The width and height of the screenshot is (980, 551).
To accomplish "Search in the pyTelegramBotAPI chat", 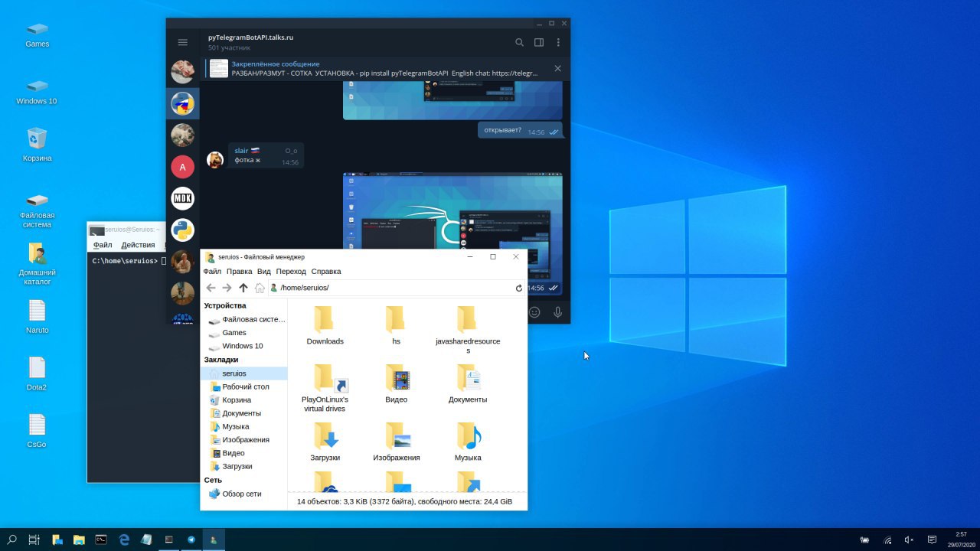I will 519,42.
